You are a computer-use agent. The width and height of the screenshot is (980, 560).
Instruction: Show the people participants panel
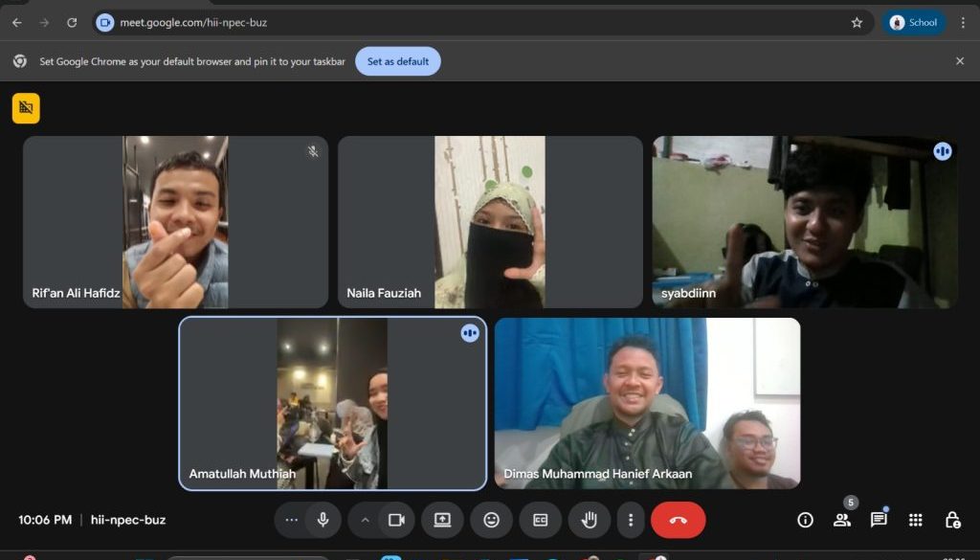click(841, 520)
